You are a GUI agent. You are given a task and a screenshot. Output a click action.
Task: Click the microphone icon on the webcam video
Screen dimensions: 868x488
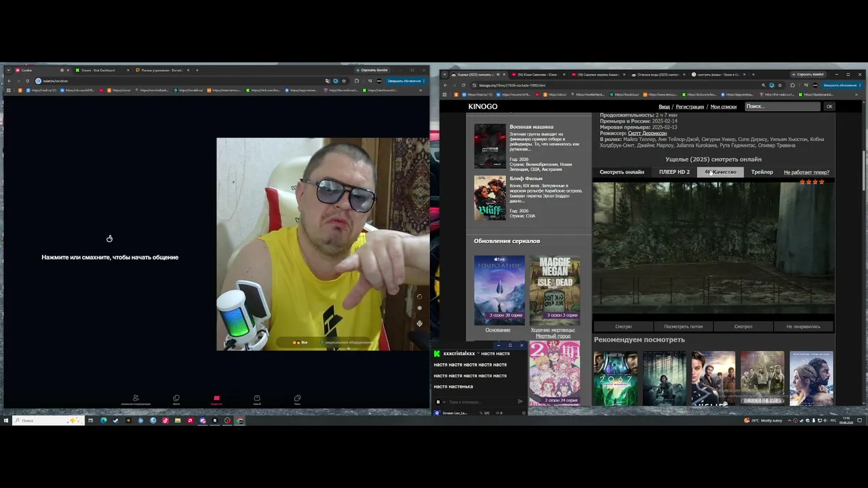coord(419,323)
